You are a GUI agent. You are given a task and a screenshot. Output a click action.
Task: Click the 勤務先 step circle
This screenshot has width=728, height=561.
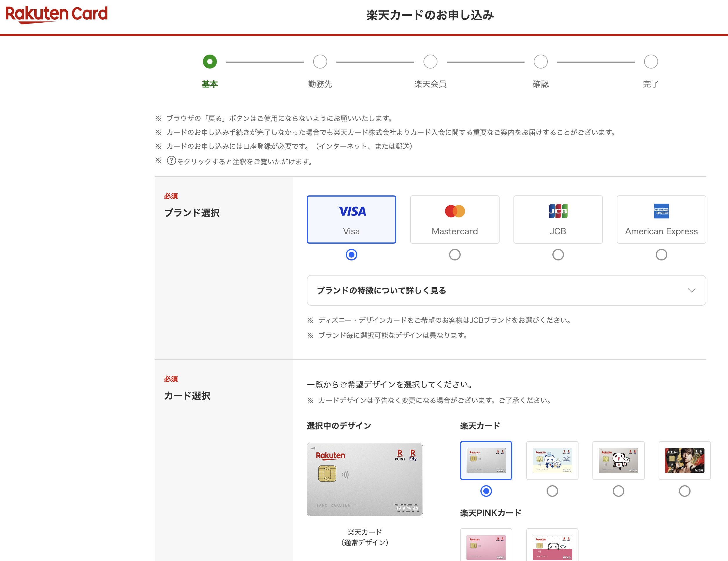320,62
